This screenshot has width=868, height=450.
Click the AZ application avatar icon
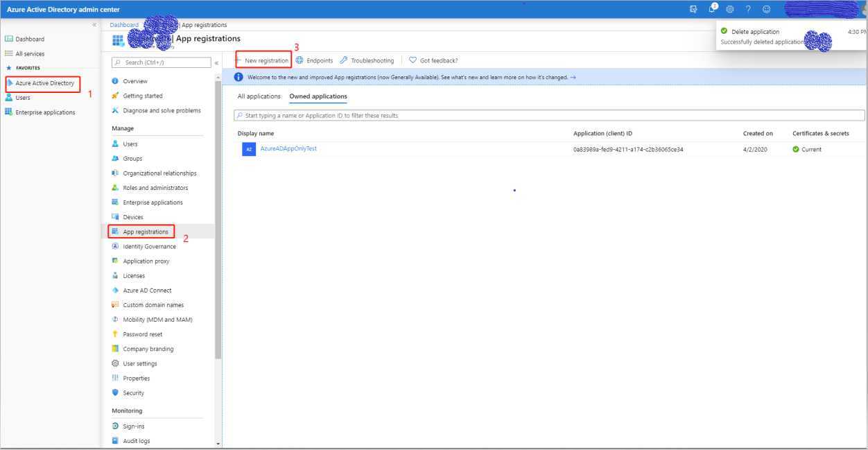tap(249, 149)
